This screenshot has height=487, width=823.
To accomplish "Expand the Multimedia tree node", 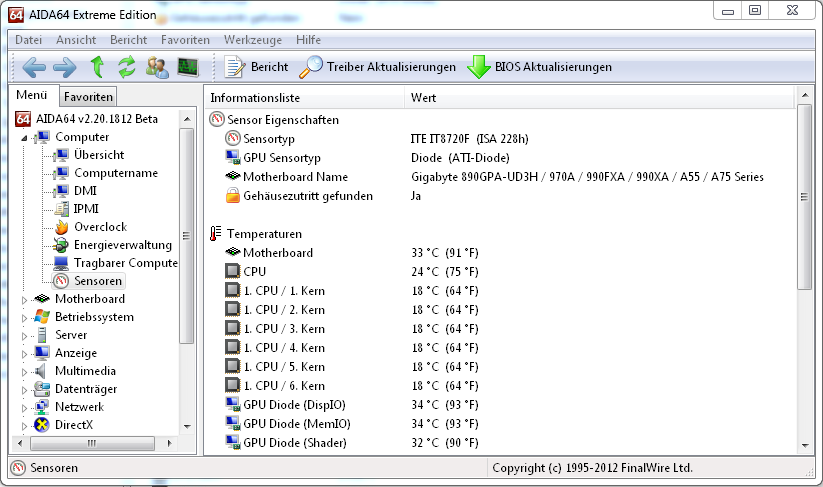I will click(24, 372).
